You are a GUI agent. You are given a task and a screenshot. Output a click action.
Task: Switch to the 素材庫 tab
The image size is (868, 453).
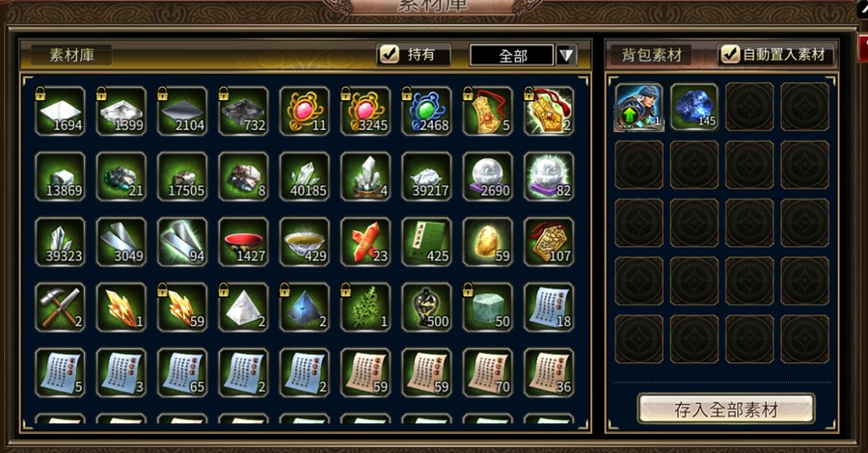71,55
